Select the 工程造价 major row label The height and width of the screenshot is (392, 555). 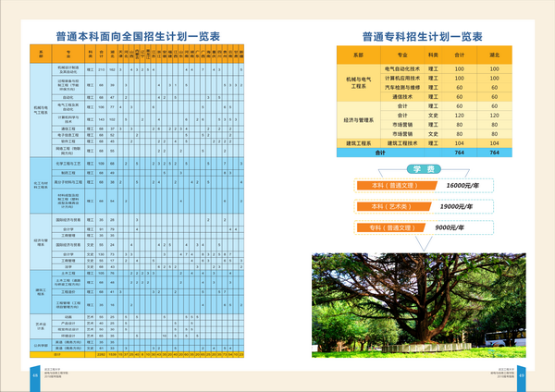click(68, 292)
